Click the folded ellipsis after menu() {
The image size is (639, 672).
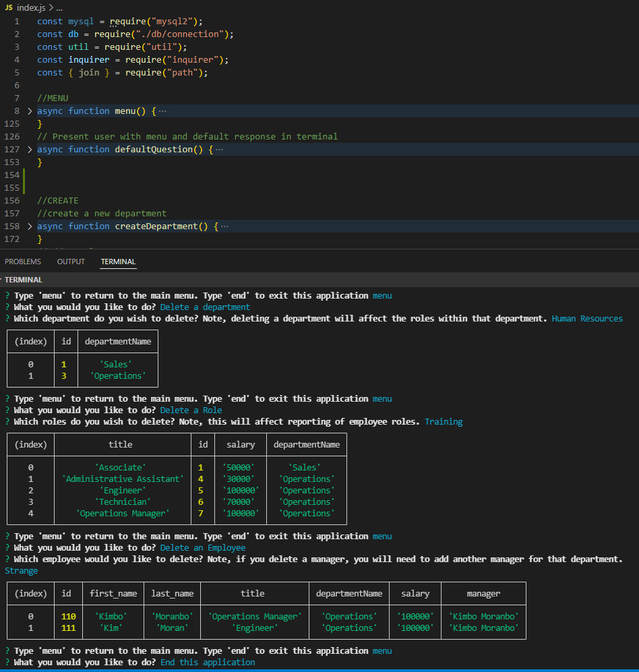click(x=162, y=111)
